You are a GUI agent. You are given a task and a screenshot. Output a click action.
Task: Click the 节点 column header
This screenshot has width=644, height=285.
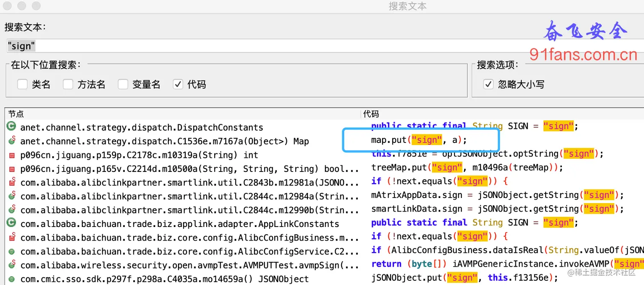(16, 114)
